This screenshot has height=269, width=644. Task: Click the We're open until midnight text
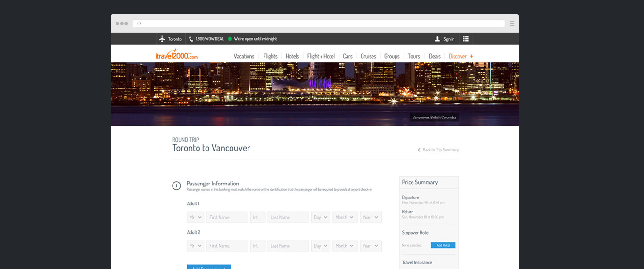click(x=256, y=39)
